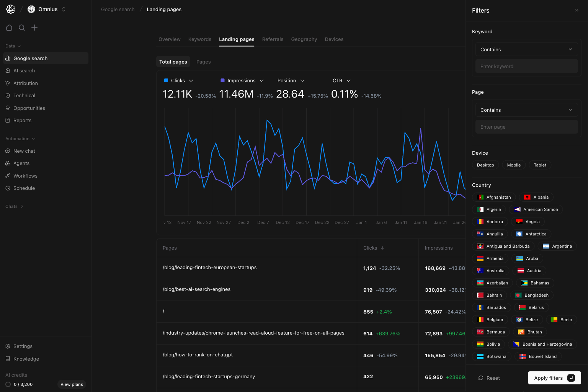Open the AI search section

pyautogui.click(x=24, y=70)
